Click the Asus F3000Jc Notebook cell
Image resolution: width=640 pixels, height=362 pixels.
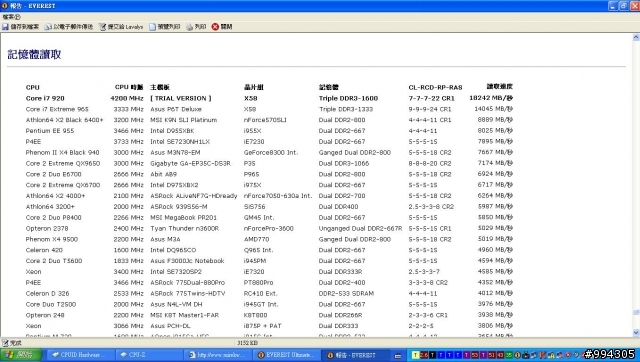point(187,261)
